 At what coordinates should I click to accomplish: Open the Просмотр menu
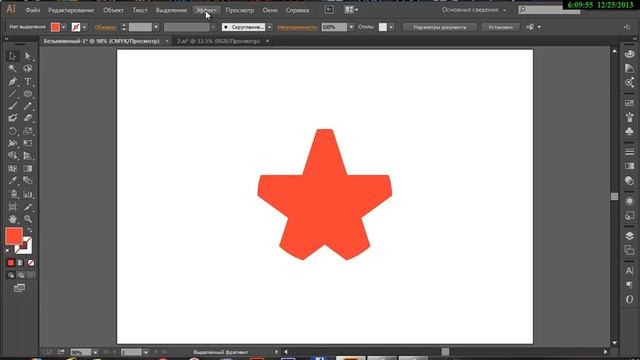[240, 10]
